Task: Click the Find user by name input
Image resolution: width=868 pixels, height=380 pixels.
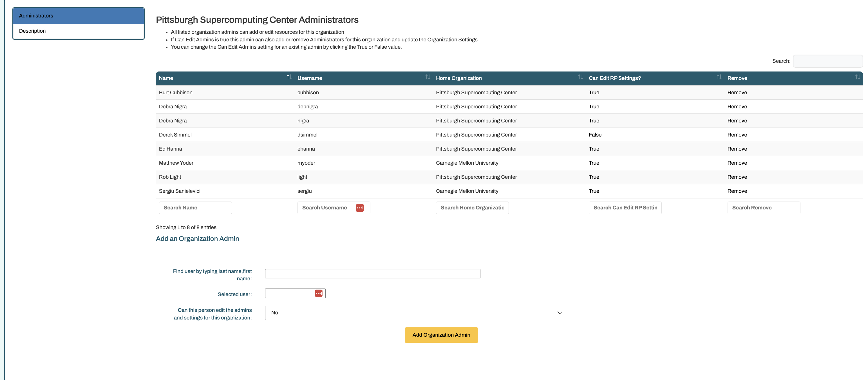Action: pyautogui.click(x=372, y=274)
